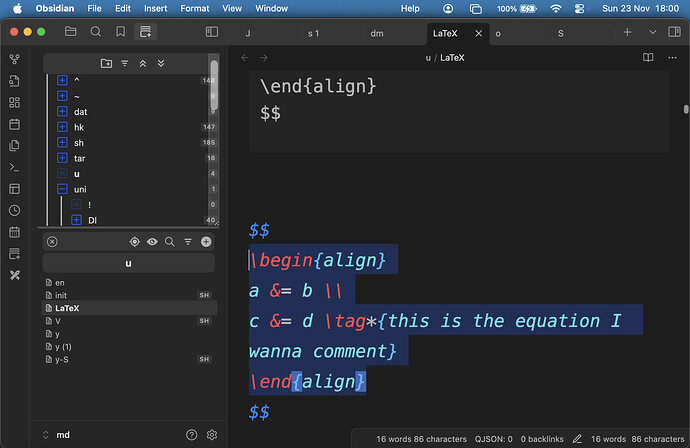The image size is (690, 448).
Task: Open the terminal icon in left ribbon
Action: click(14, 167)
